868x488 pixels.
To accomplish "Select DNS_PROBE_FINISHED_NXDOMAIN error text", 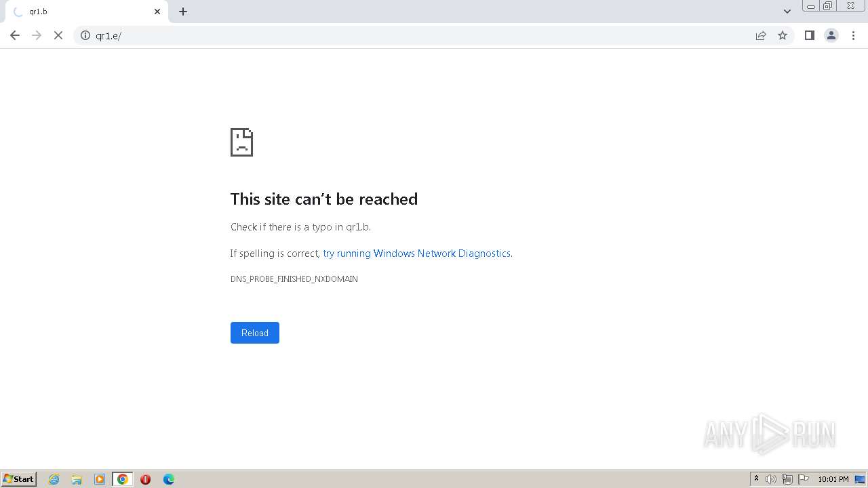I will click(294, 279).
